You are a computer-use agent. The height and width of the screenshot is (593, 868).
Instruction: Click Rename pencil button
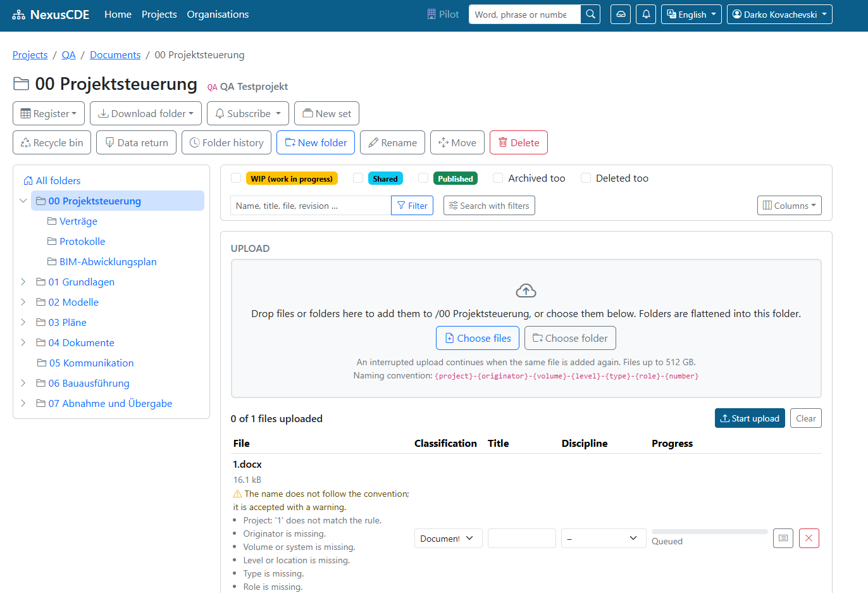392,142
